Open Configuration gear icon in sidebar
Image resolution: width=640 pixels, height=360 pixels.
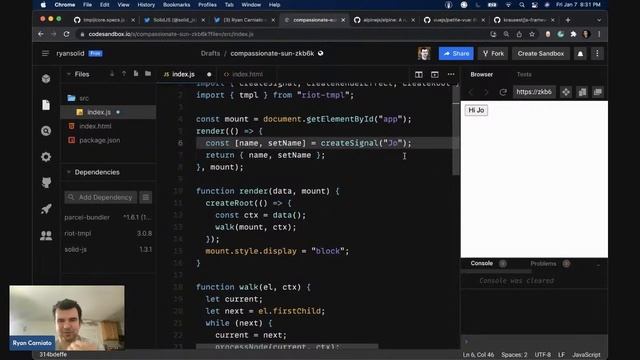46,157
